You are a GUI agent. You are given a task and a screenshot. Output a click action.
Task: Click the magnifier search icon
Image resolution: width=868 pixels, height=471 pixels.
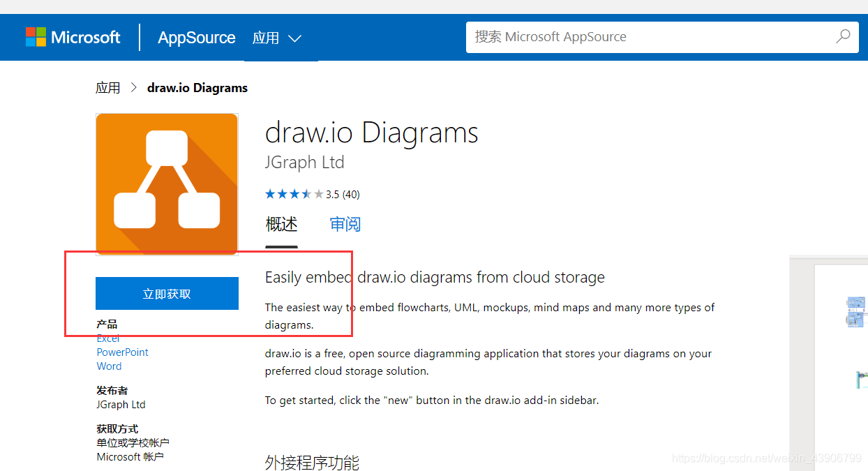(843, 36)
